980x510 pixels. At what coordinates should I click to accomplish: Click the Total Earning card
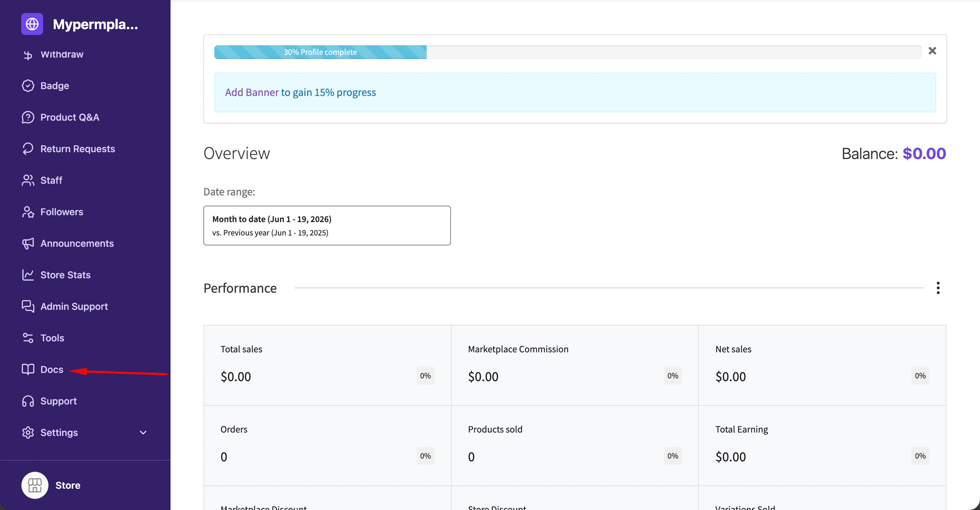822,445
